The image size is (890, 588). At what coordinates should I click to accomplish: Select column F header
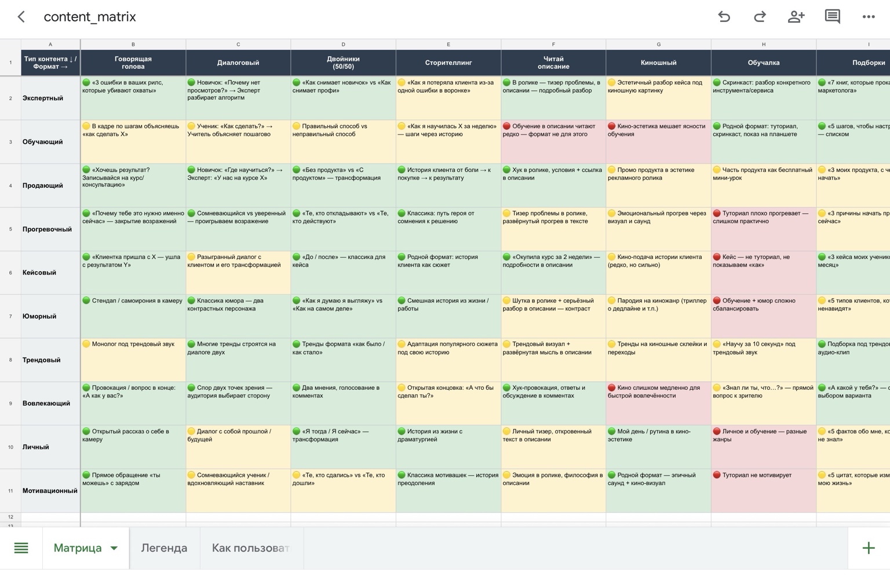tap(553, 44)
